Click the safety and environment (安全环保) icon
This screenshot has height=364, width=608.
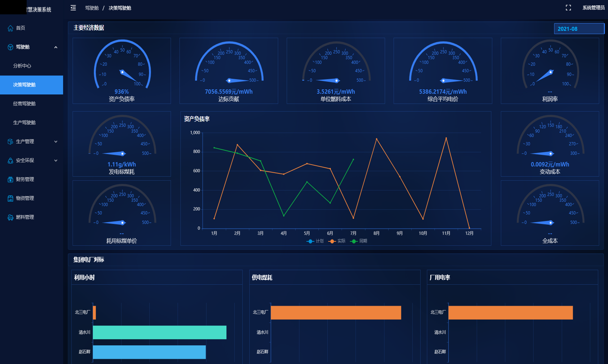coord(10,161)
